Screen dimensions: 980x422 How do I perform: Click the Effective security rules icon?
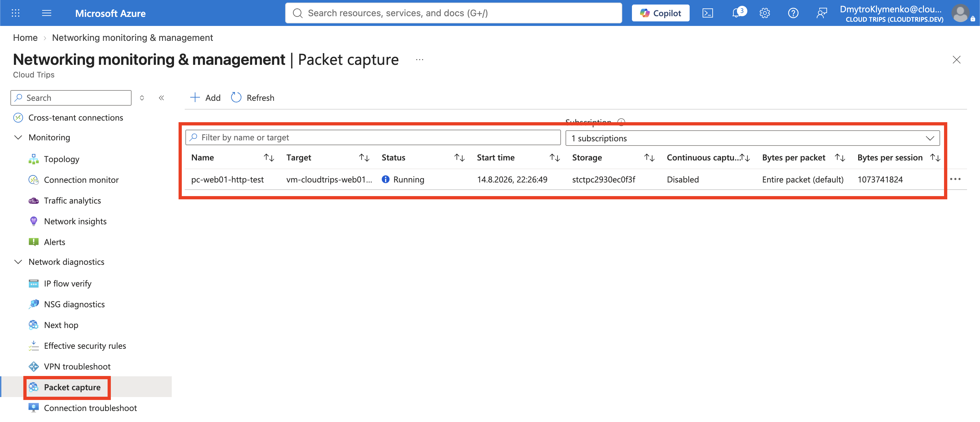pyautogui.click(x=33, y=346)
